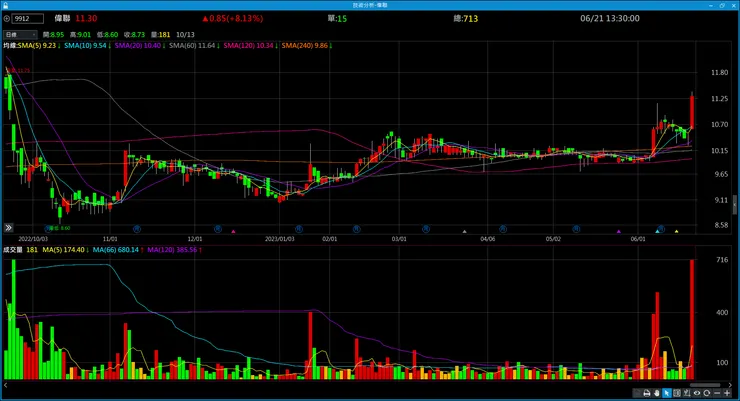Click the blue circle marker near 11/01
The height and width of the screenshot is (401, 740).
click(137, 229)
